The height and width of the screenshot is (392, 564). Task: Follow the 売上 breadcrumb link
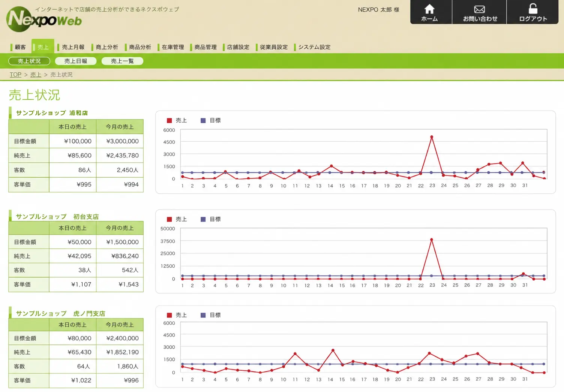36,75
